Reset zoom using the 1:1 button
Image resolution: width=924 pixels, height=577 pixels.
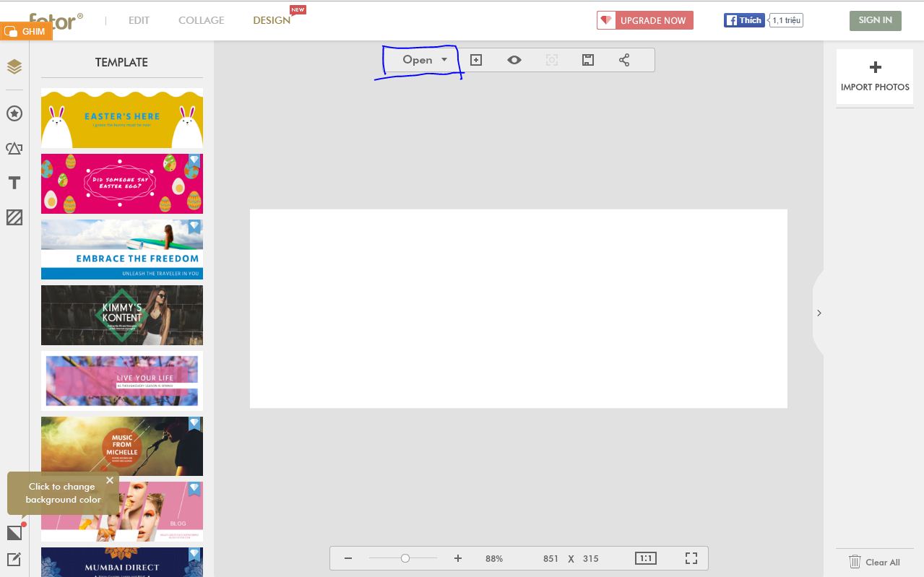coord(646,558)
